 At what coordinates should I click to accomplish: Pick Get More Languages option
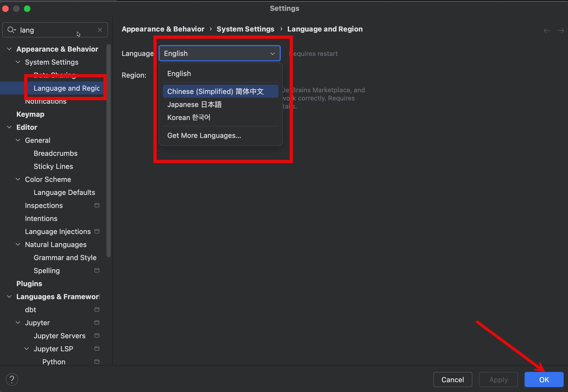(204, 135)
